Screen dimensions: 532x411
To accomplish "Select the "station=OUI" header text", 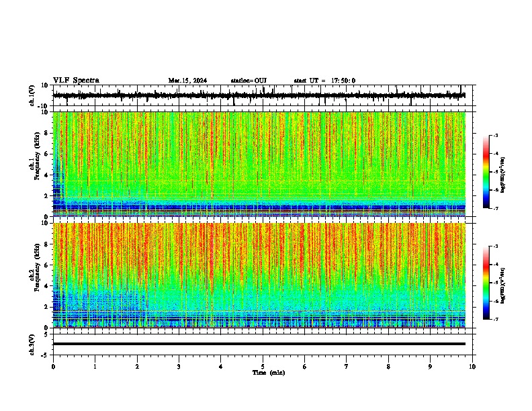I will click(249, 81).
